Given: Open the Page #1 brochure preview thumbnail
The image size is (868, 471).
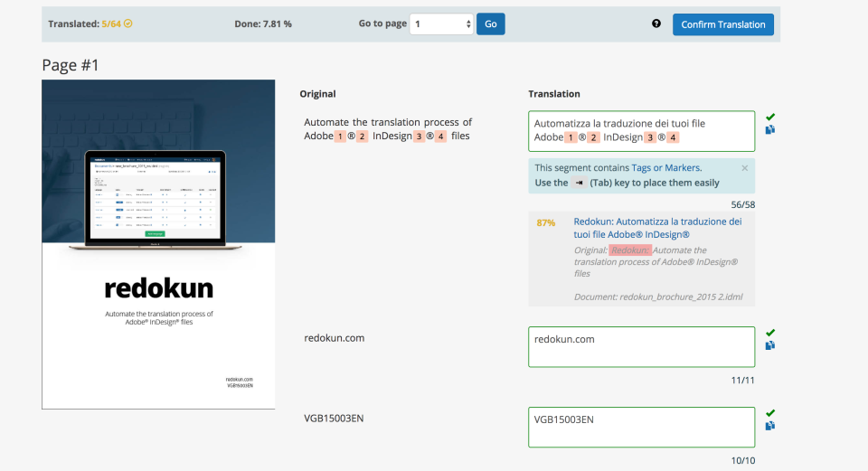Looking at the screenshot, I should pyautogui.click(x=158, y=244).
